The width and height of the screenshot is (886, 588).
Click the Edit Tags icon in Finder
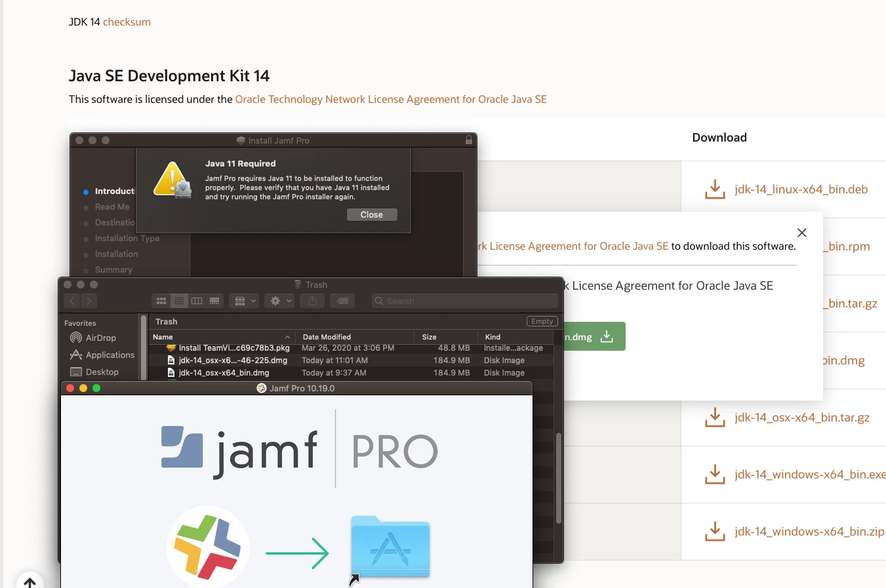coord(342,301)
